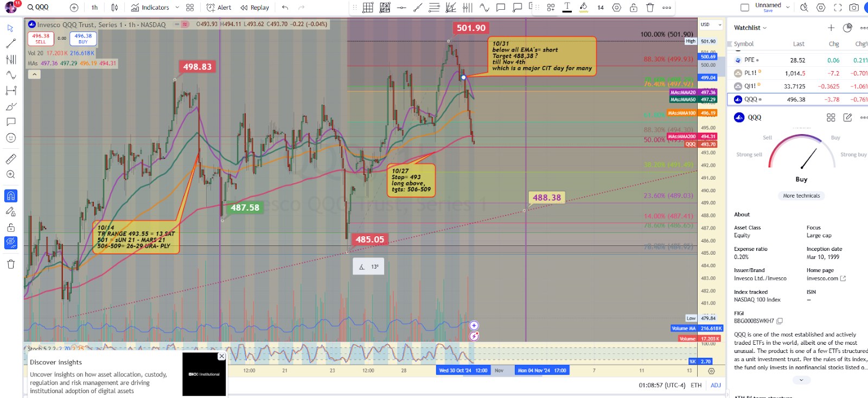Toggle hide all drawings
The image size is (868, 398).
coord(11,243)
